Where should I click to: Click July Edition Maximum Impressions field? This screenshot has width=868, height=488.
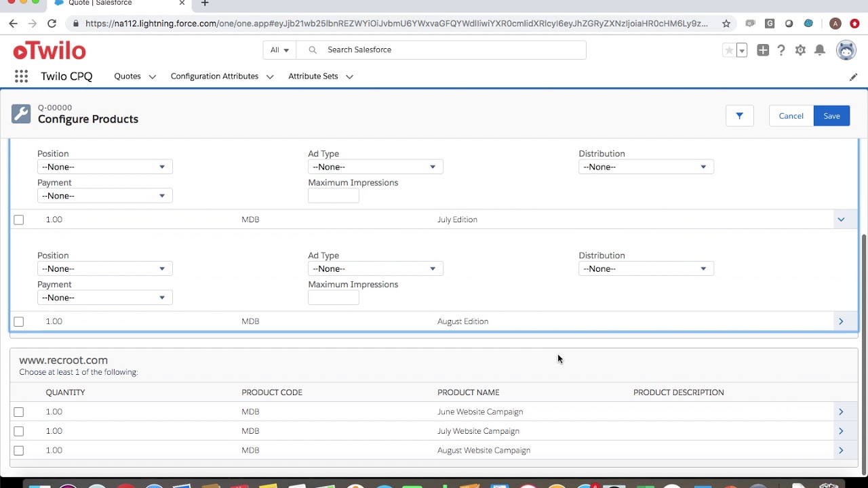pos(334,298)
